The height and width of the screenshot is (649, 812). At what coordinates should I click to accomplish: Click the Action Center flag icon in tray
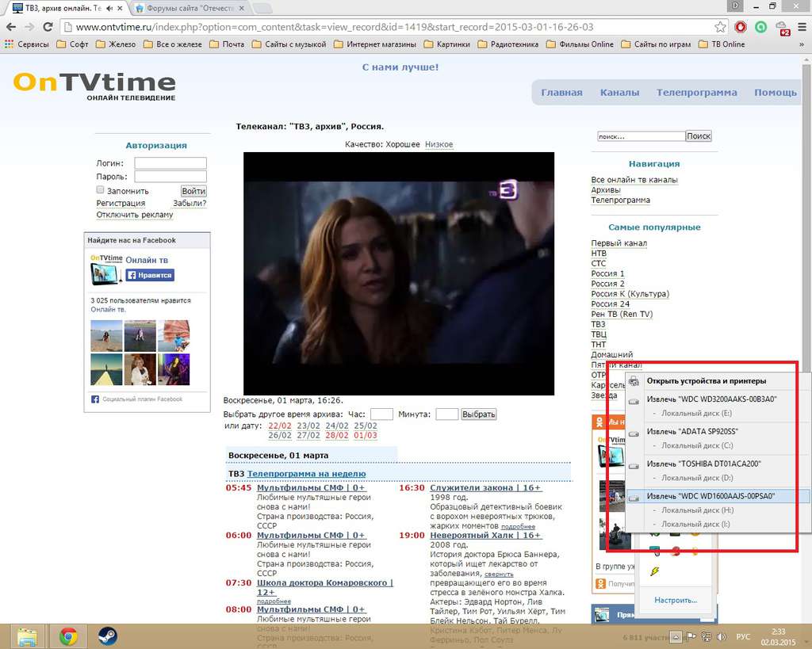point(691,636)
